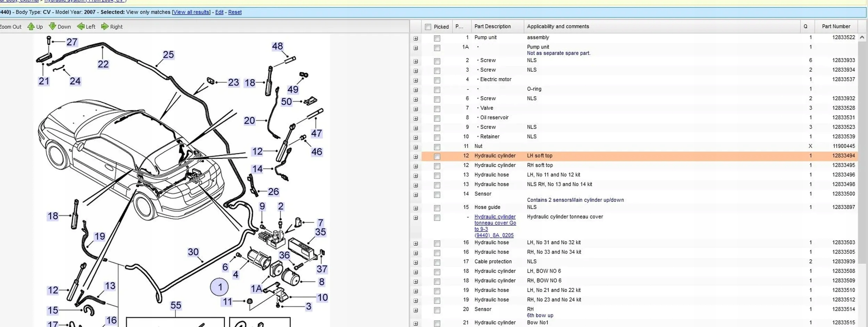Click callout 47 in the parts diagram

click(316, 133)
